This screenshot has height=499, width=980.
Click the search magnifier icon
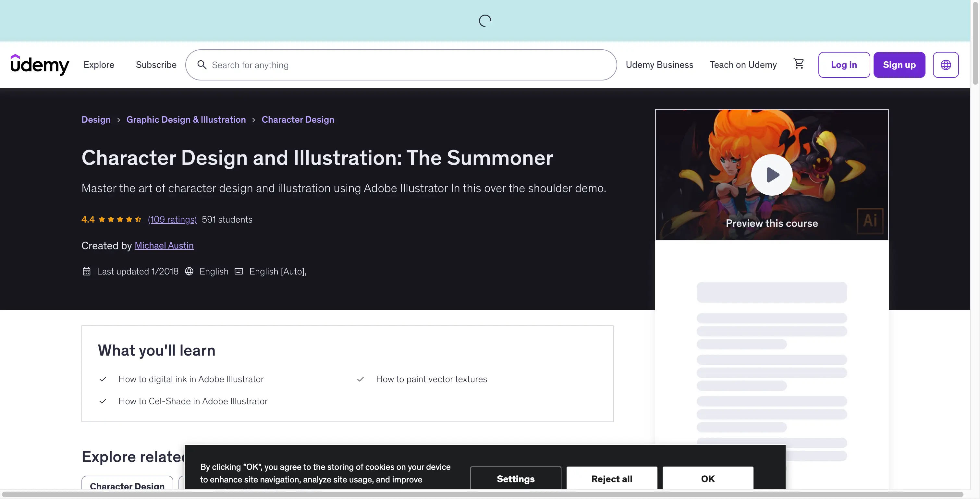[202, 65]
